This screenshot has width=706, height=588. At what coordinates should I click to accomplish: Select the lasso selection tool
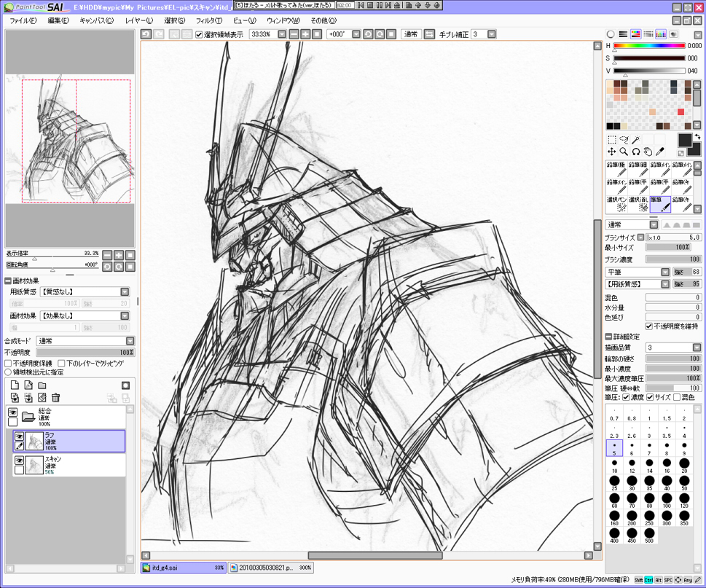pos(624,140)
